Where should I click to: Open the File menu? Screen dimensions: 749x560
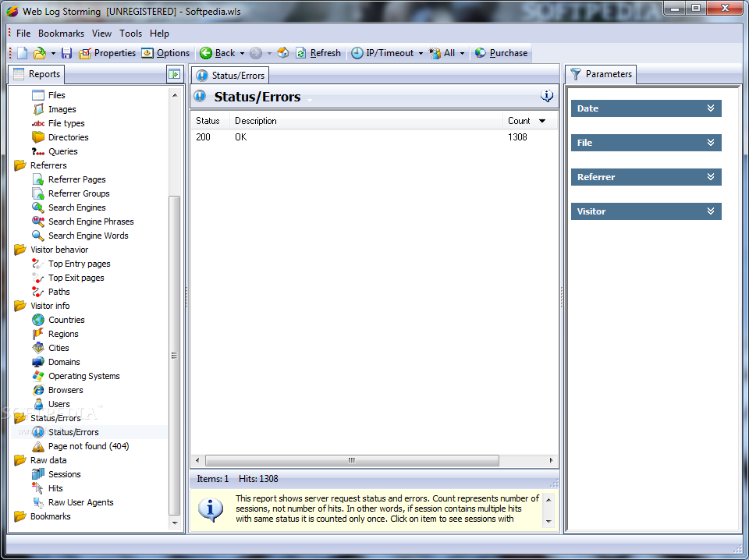coord(23,34)
